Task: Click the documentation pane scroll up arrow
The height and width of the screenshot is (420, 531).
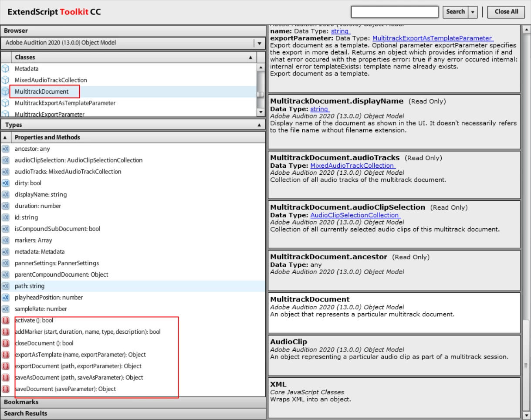Action: pyautogui.click(x=527, y=30)
